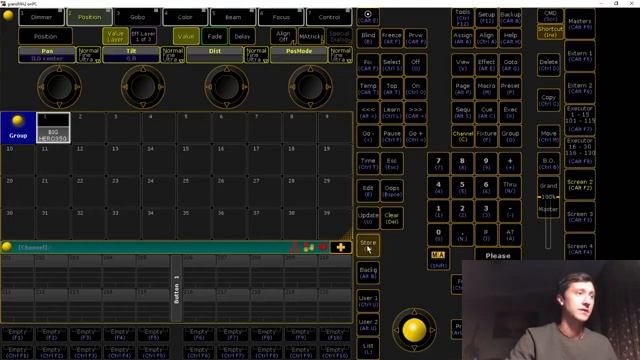Click the circle target key labeled Alt E

point(368,17)
